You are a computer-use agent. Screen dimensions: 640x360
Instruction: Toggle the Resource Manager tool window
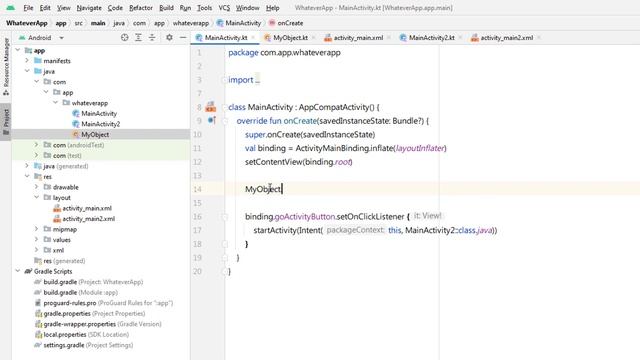(6, 67)
